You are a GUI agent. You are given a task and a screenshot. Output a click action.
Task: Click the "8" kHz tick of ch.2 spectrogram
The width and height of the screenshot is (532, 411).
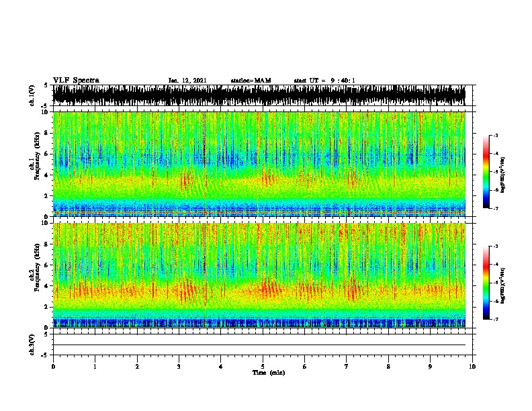point(47,244)
